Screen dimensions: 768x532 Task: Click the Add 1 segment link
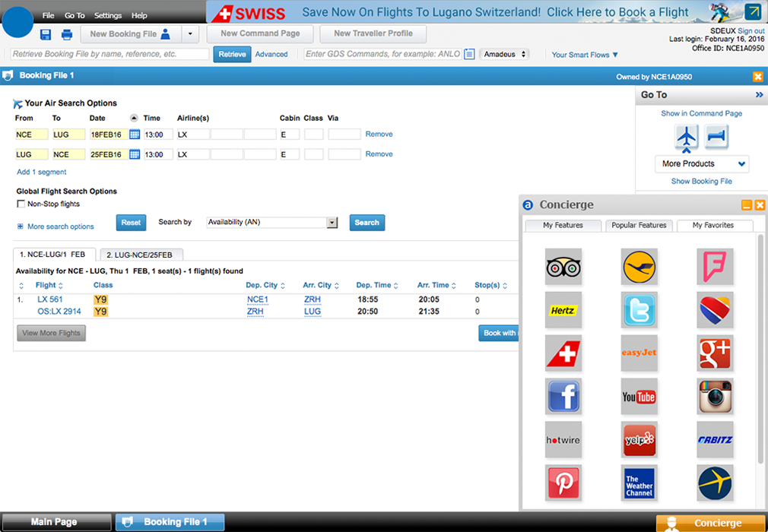pos(42,173)
